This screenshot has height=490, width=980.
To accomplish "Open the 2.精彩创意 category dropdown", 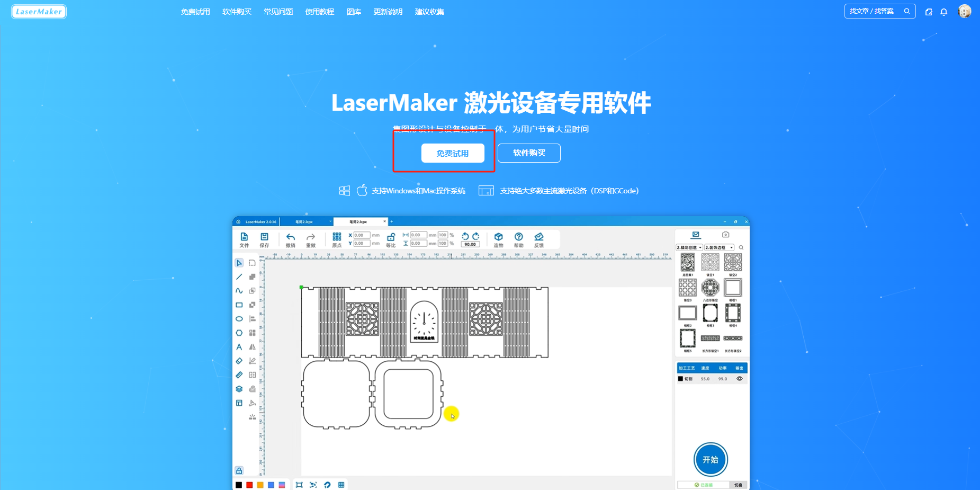I will click(x=689, y=247).
